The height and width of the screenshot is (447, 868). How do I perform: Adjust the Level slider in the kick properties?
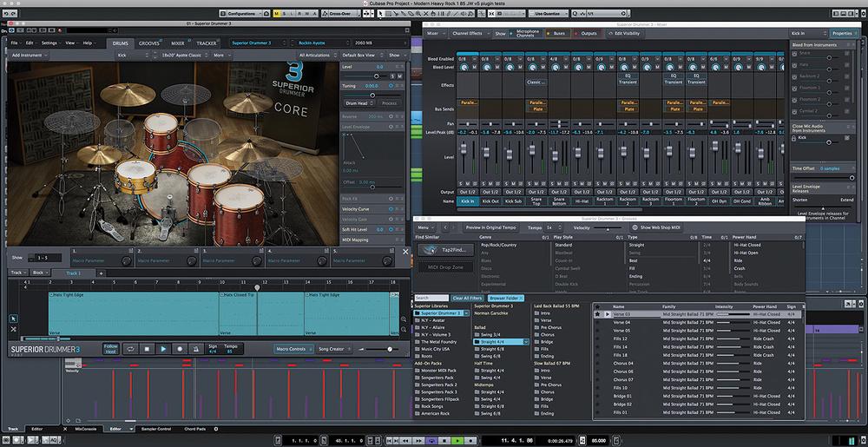tap(377, 76)
